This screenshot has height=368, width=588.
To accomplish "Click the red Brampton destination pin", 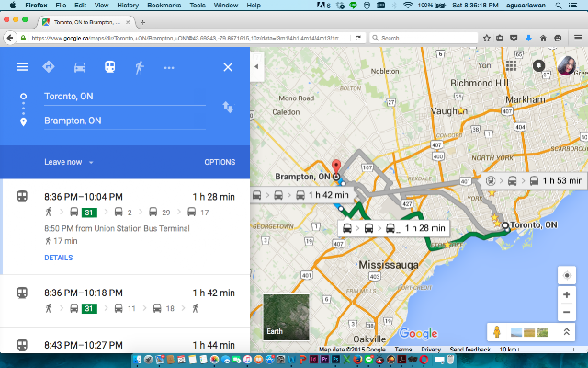I will (x=336, y=167).
